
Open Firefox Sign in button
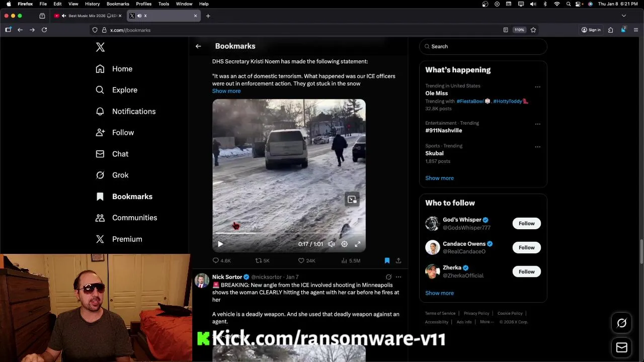(x=591, y=30)
